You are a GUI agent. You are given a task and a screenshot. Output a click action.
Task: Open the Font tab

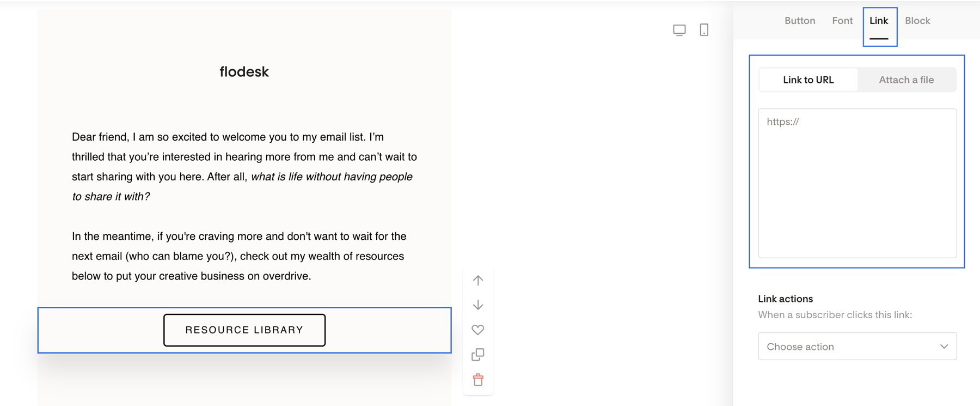842,21
